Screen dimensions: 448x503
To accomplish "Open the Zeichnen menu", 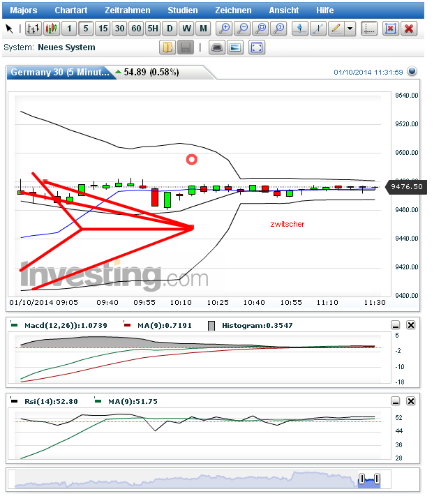I will point(233,10).
